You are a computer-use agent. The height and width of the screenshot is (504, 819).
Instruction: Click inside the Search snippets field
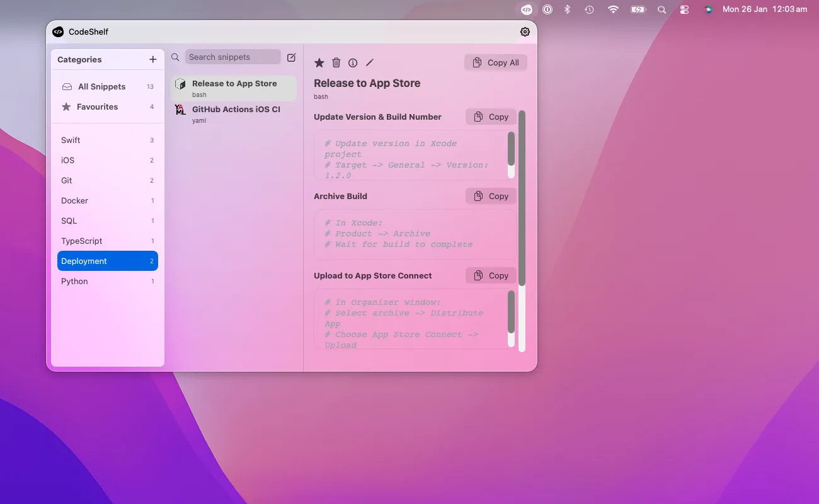(x=232, y=57)
